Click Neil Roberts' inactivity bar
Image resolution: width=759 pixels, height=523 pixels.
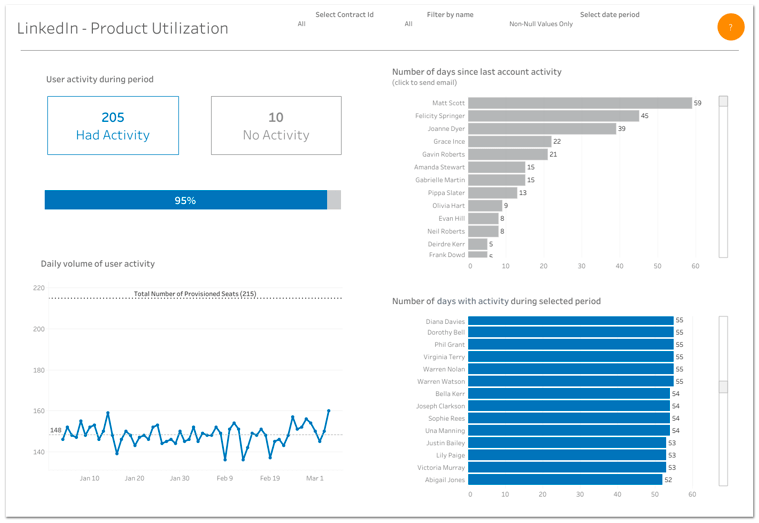pyautogui.click(x=483, y=231)
